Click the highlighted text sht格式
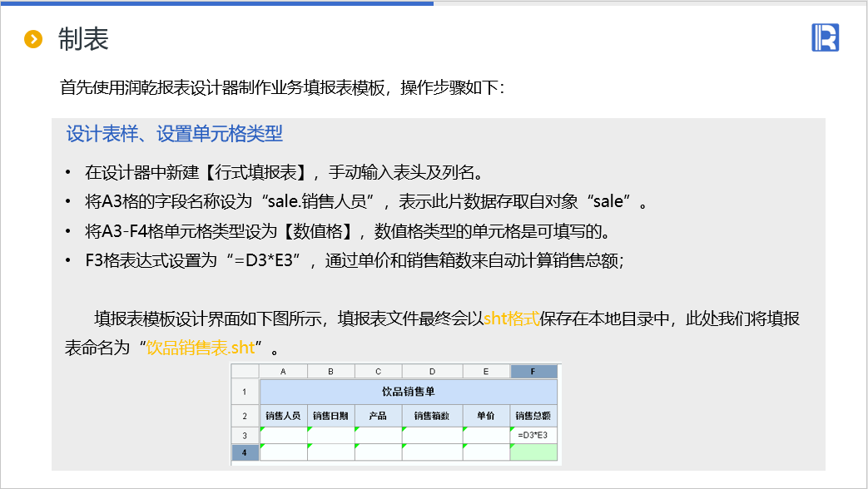This screenshot has width=868, height=489. pyautogui.click(x=512, y=319)
